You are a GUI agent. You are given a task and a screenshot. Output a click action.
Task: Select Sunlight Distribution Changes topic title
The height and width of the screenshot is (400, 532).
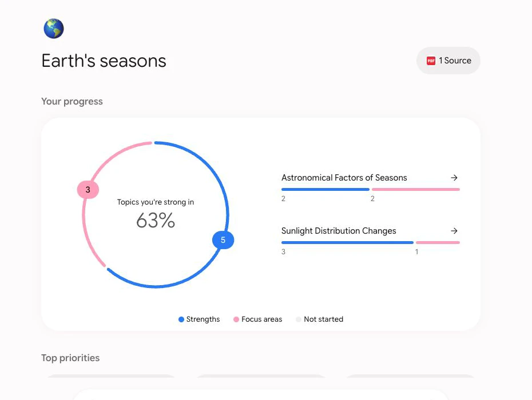click(339, 231)
